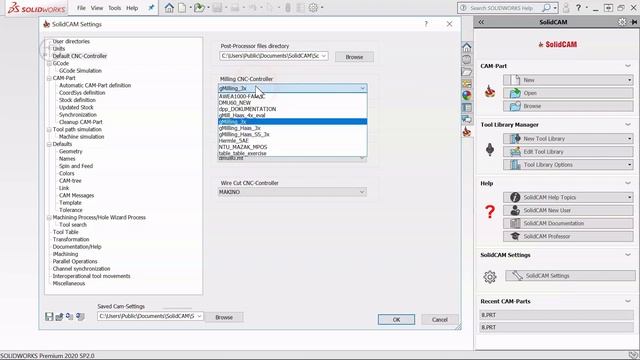This screenshot has width=640, height=360.
Task: Click Edit Tool Library
Action: pos(568,152)
